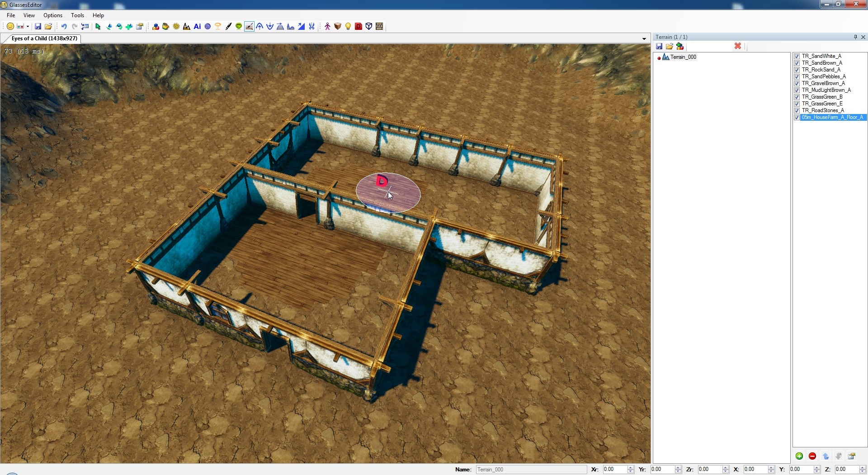Click the undo arrow in main toolbar
868x475 pixels.
[x=64, y=27]
